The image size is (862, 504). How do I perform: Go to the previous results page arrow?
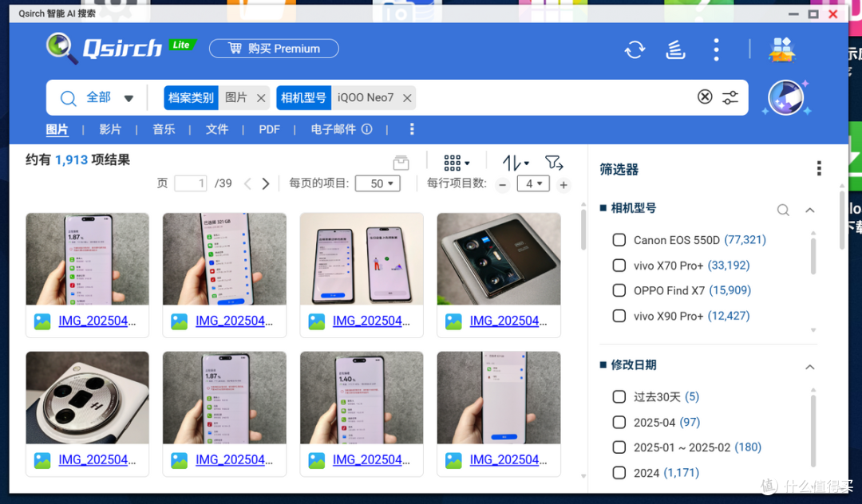(x=248, y=183)
